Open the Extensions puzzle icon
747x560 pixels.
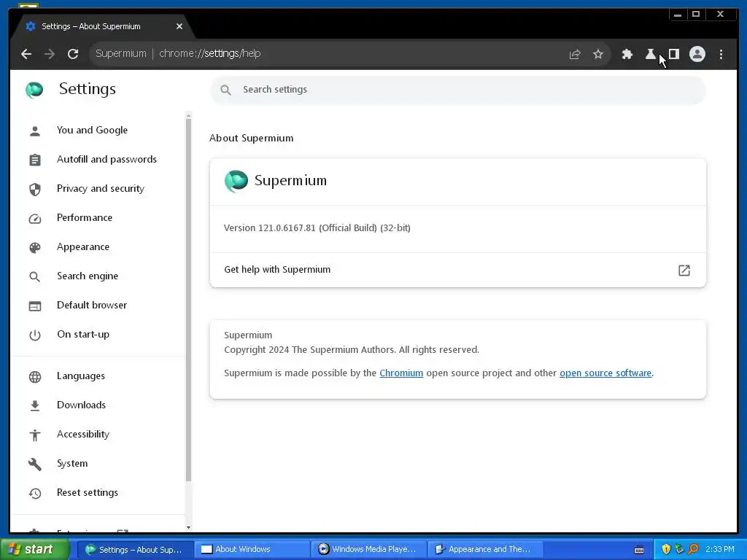pyautogui.click(x=627, y=54)
